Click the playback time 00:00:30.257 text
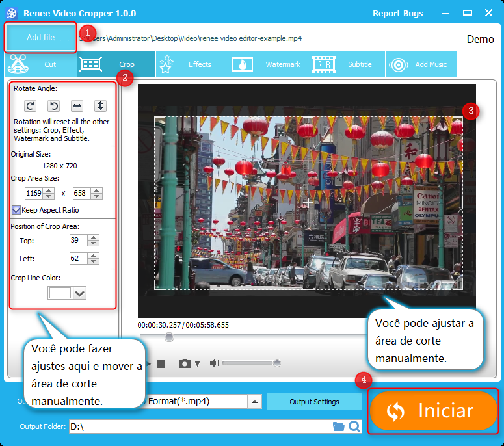Viewport: 504px width, 446px height. coord(159,325)
